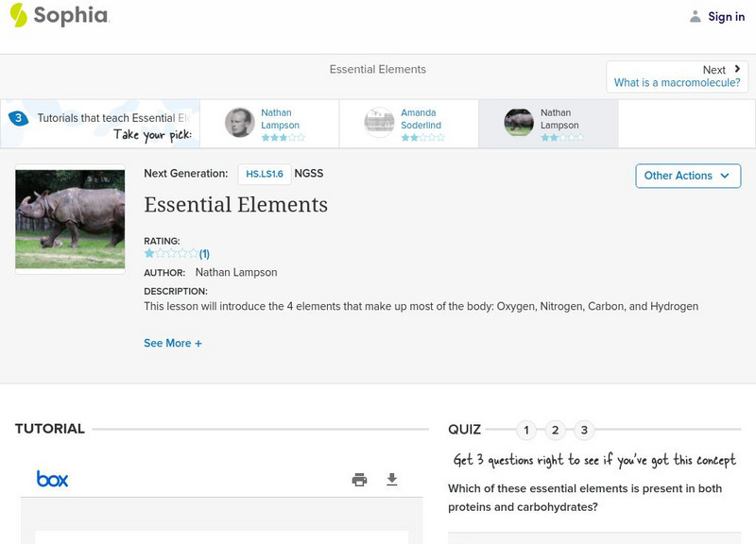Click the download icon next to print
Viewport: 756px width, 544px height.
point(392,480)
